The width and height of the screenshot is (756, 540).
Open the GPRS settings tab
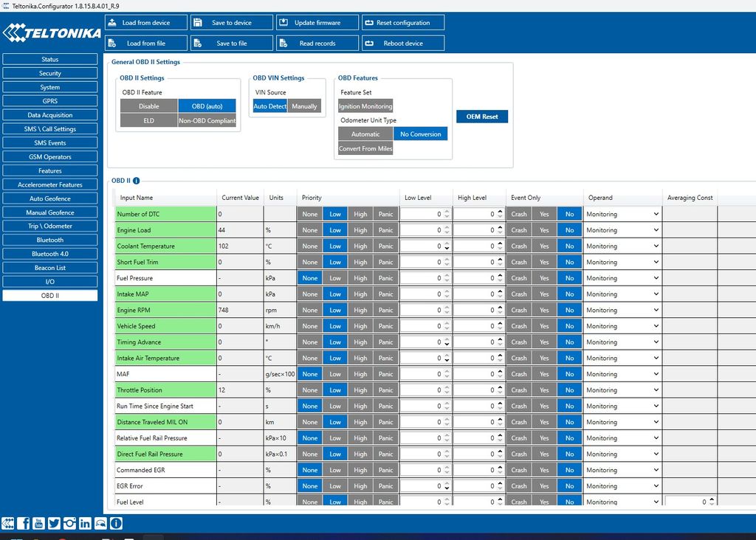(x=49, y=101)
